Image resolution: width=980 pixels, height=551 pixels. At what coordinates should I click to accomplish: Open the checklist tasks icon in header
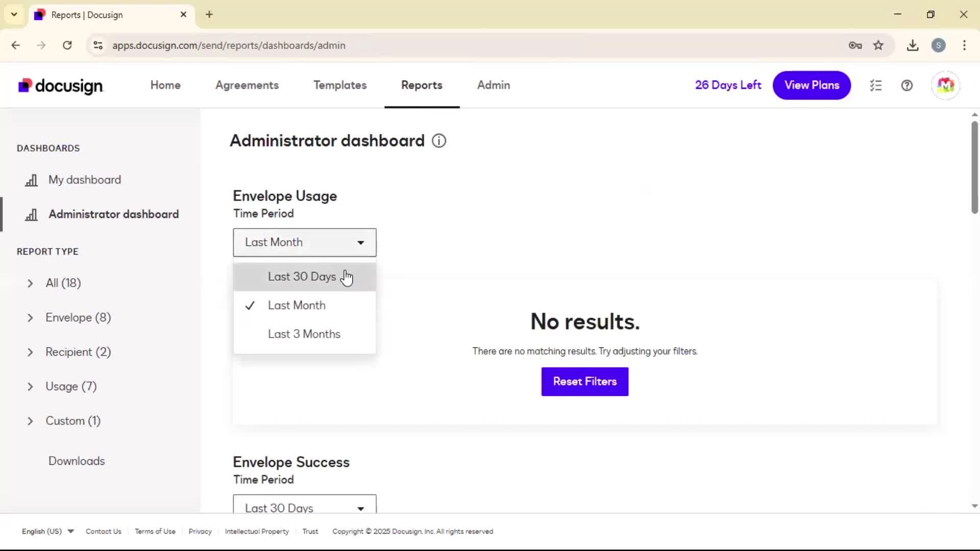pyautogui.click(x=876, y=86)
